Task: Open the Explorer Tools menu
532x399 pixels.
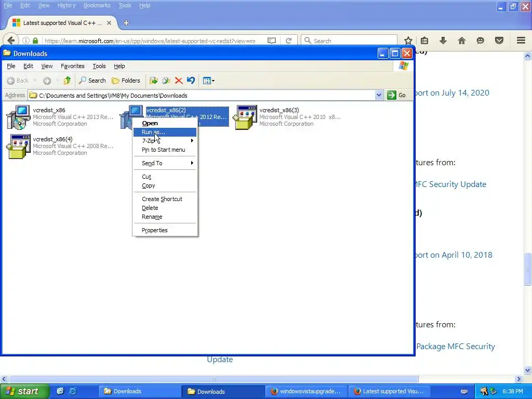Action: [99, 66]
